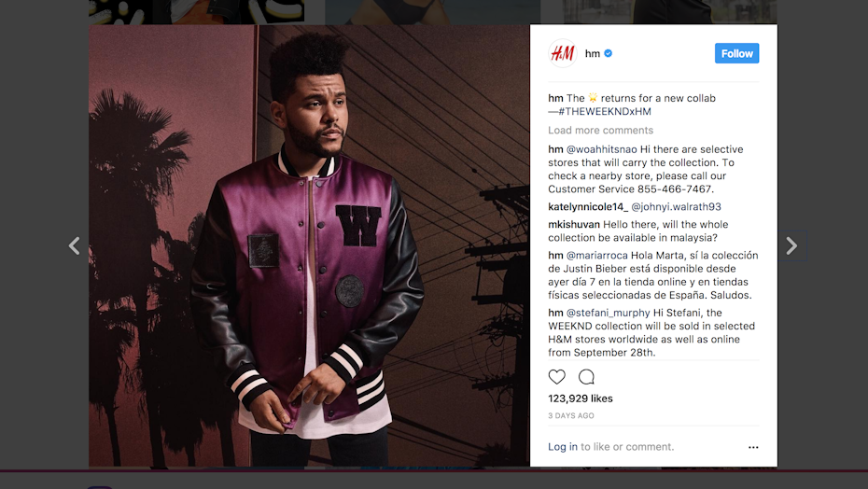Follow the hm account
The image size is (868, 489).
[736, 53]
